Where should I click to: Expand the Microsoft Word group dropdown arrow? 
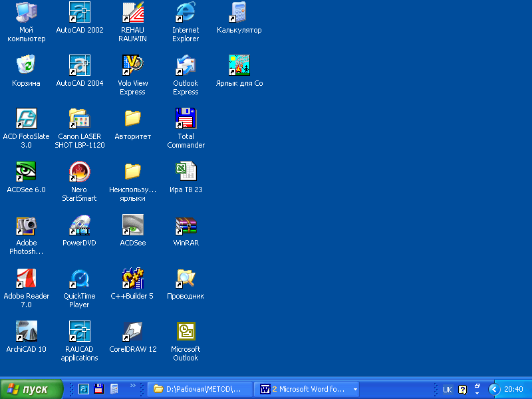(355, 389)
